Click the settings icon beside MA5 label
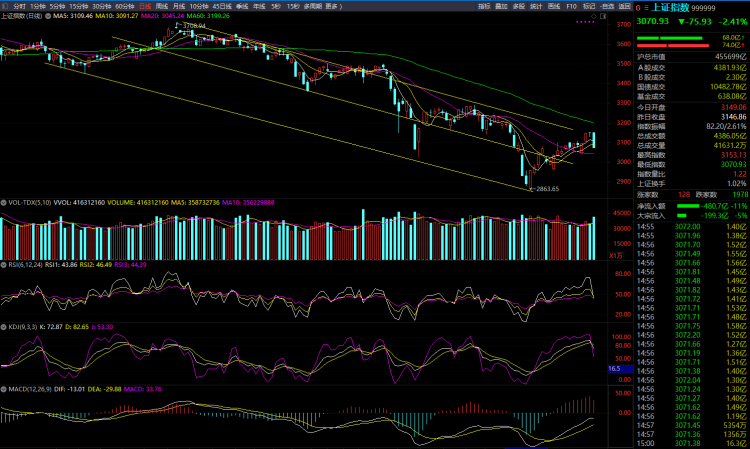This screenshot has width=750, height=449. click(x=47, y=16)
